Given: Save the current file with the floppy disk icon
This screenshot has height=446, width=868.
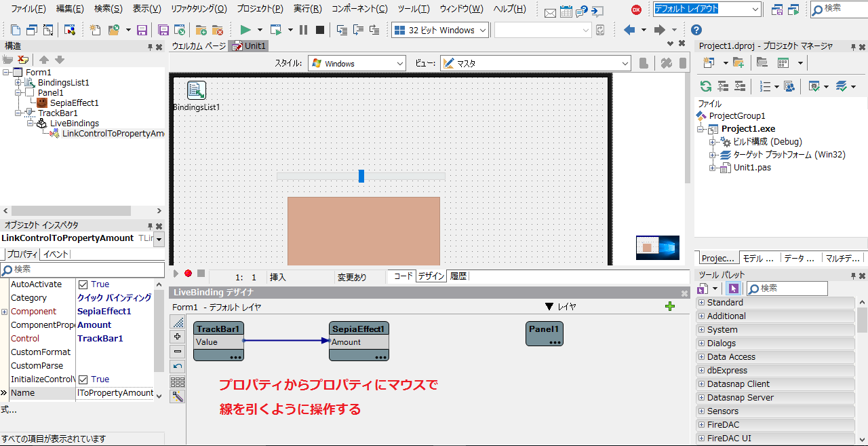Looking at the screenshot, I should [x=142, y=30].
